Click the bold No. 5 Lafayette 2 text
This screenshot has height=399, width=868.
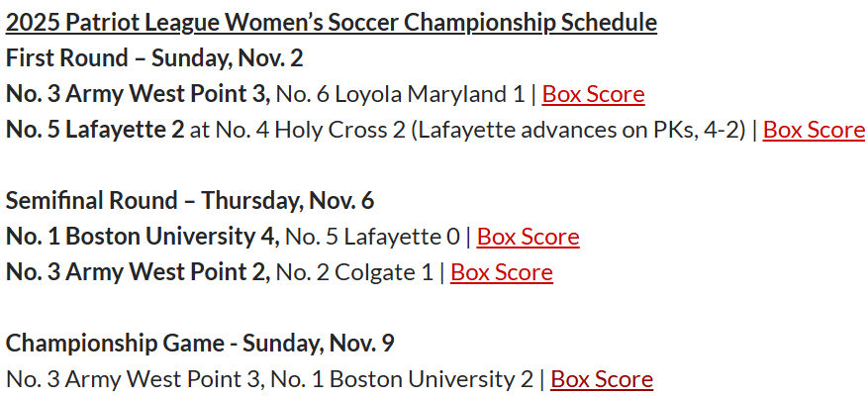95,130
